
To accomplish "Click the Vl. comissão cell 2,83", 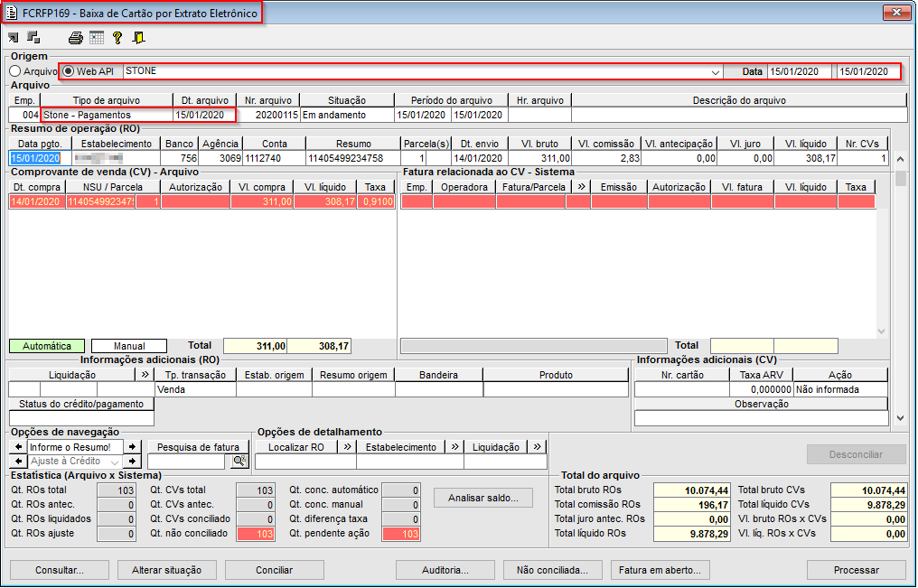I will point(606,158).
